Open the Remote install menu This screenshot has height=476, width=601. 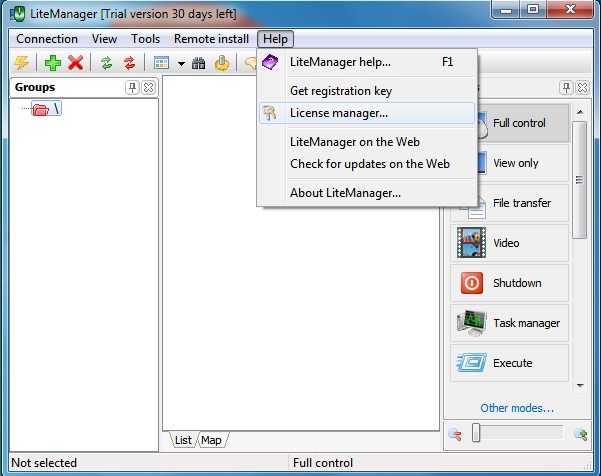[211, 39]
